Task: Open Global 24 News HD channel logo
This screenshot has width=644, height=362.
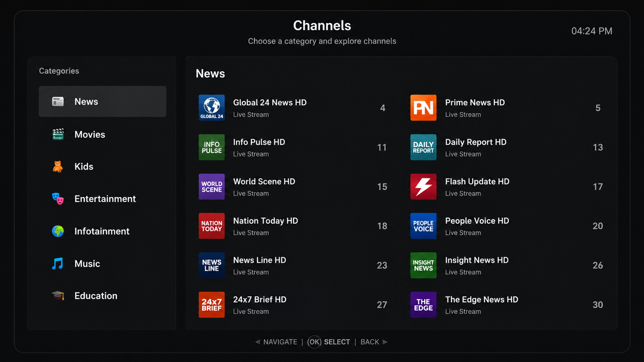Action: pos(212,108)
